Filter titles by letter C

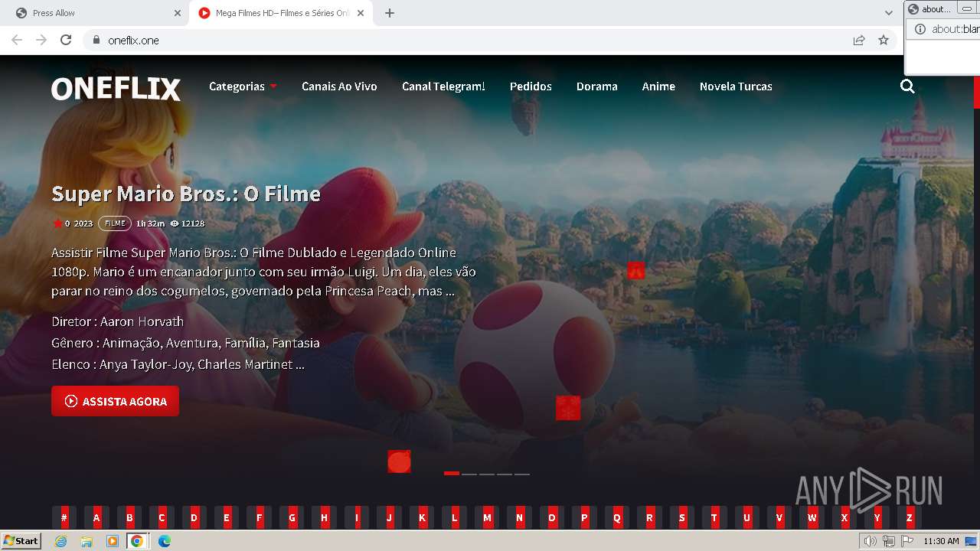tap(162, 517)
